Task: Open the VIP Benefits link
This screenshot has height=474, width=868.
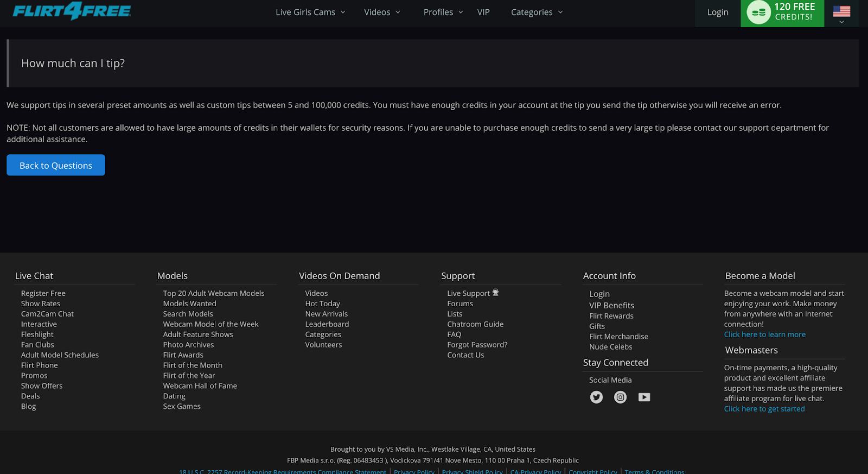Action: (612, 305)
